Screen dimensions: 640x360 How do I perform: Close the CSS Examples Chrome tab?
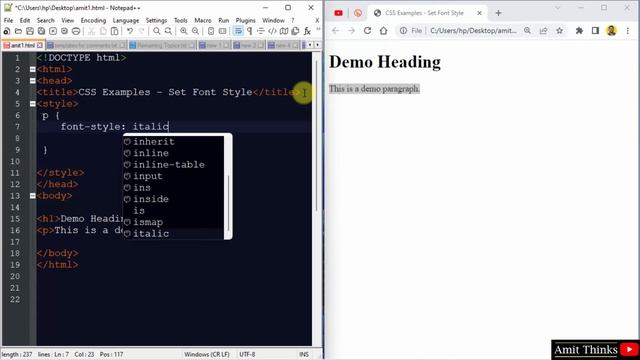tap(479, 13)
